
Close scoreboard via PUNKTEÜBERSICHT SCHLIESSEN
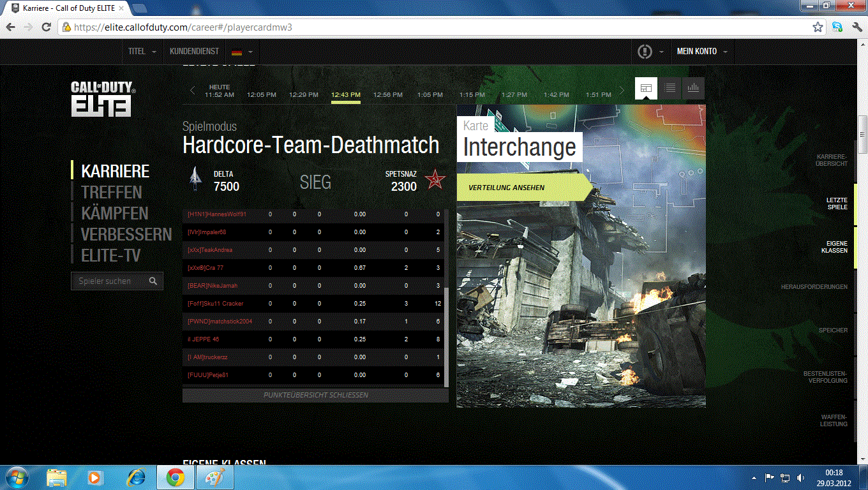coord(315,396)
